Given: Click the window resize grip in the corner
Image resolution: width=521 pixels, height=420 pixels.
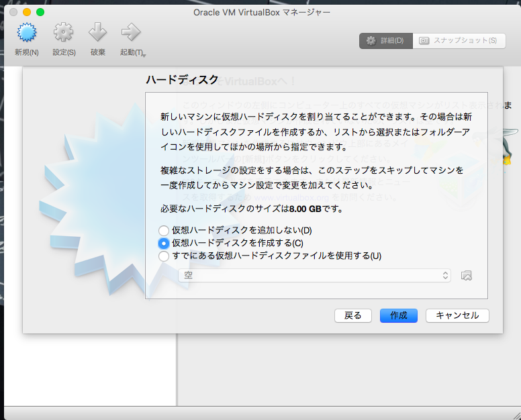Looking at the screenshot, I should [x=517, y=415].
